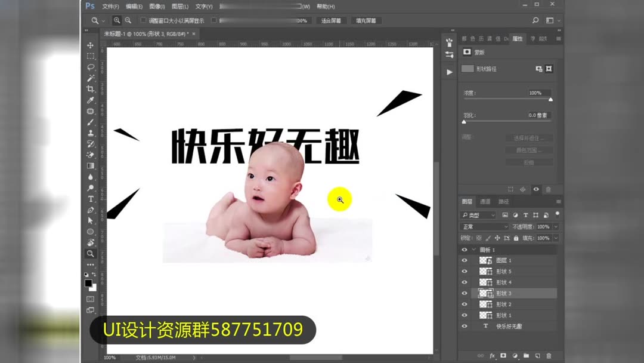Select the Move tool

91,44
